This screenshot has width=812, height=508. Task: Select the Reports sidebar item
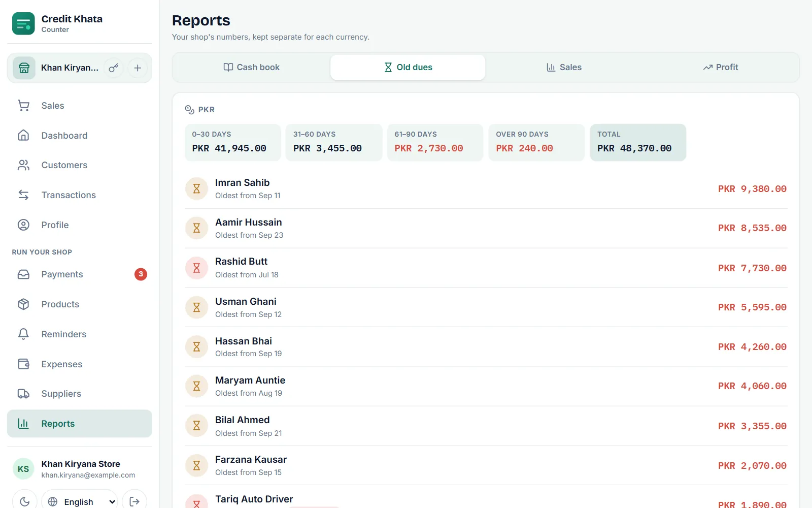click(80, 424)
